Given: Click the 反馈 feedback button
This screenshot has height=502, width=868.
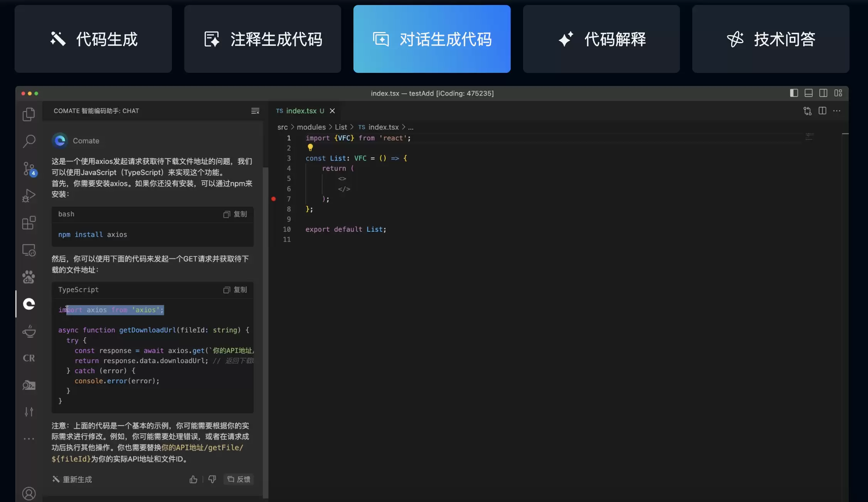Looking at the screenshot, I should click(239, 479).
